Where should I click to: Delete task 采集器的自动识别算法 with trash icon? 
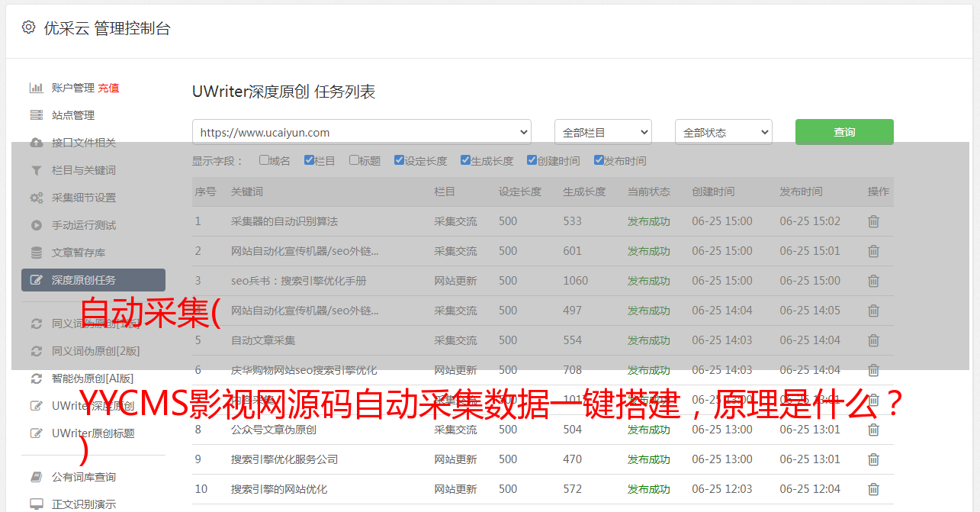(x=873, y=221)
